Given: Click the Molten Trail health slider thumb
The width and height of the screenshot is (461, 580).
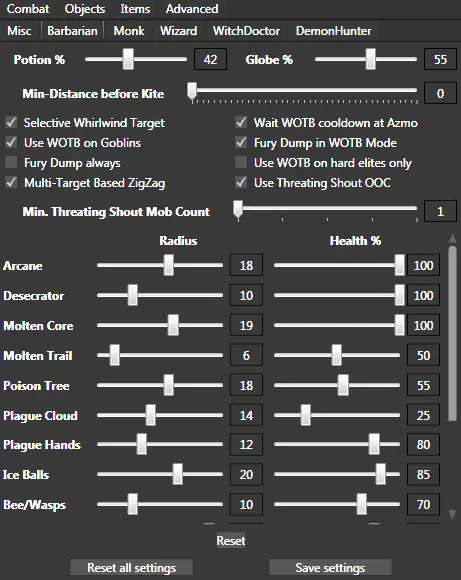Looking at the screenshot, I should click(x=337, y=355).
